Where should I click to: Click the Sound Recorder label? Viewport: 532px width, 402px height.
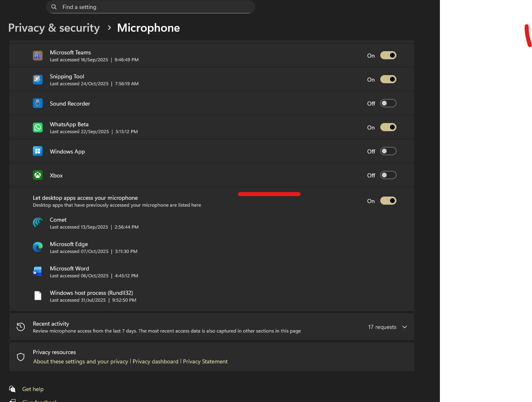click(70, 104)
